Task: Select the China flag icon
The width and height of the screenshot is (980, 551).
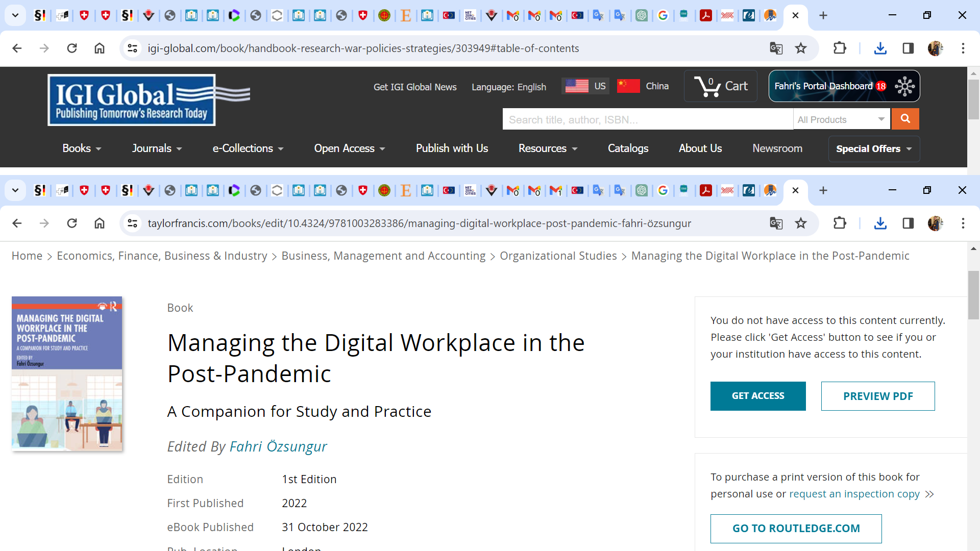Action: click(628, 86)
